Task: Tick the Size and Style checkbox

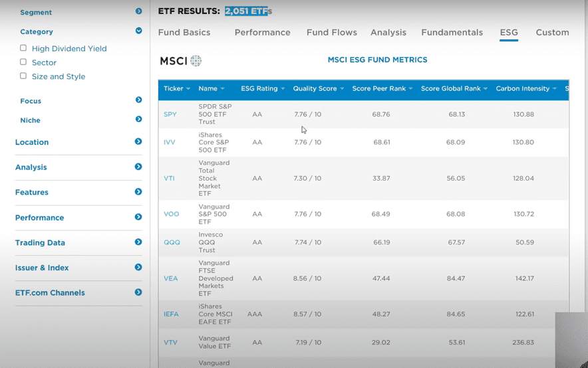Action: point(23,76)
